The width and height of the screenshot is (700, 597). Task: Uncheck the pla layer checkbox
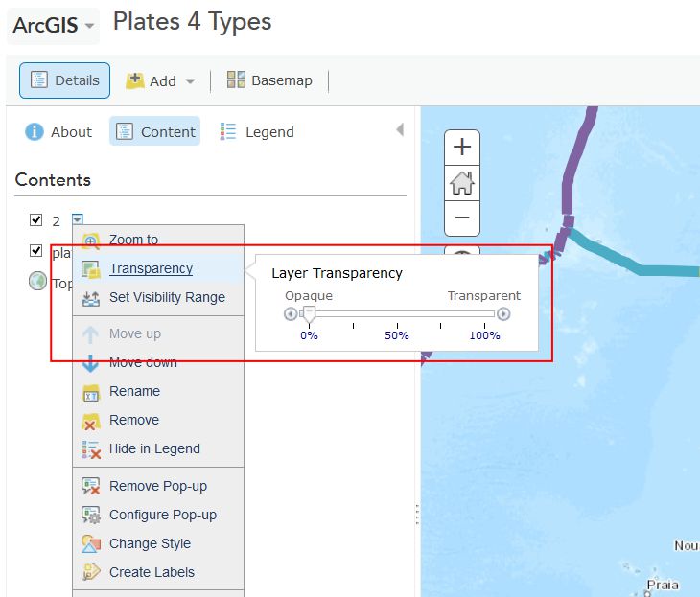point(35,251)
